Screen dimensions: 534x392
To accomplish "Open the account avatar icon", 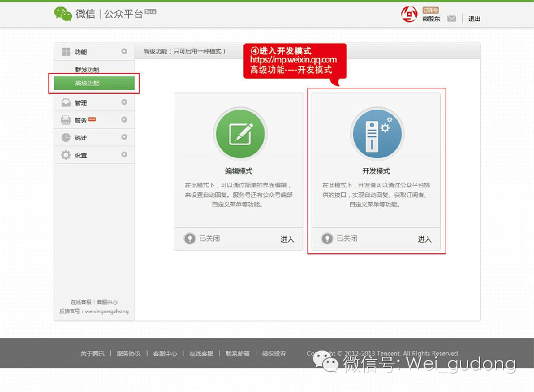I will tap(409, 14).
